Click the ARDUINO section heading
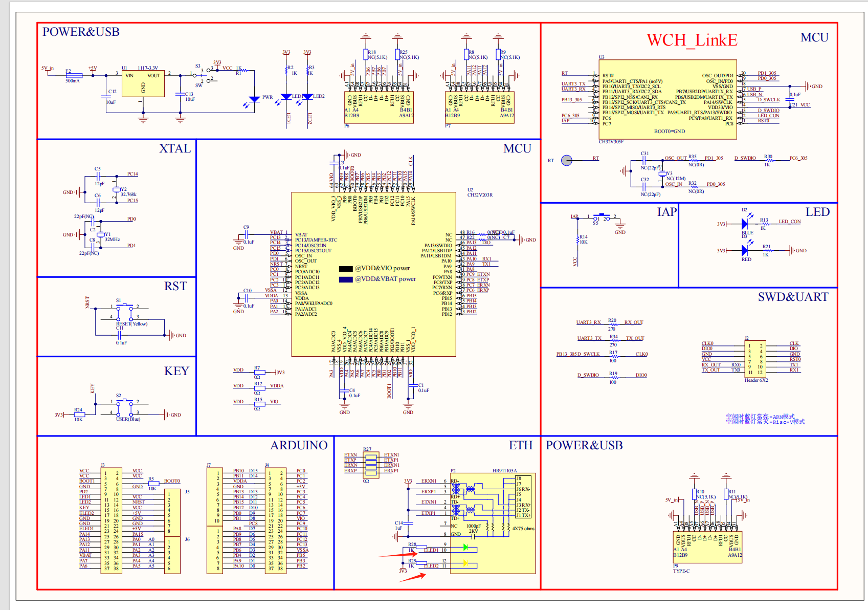 (299, 445)
